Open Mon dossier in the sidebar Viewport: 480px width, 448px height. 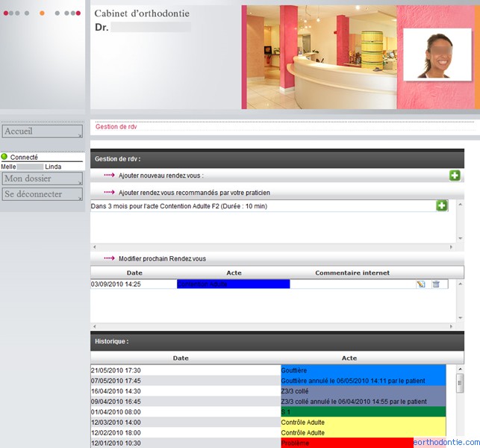(43, 179)
